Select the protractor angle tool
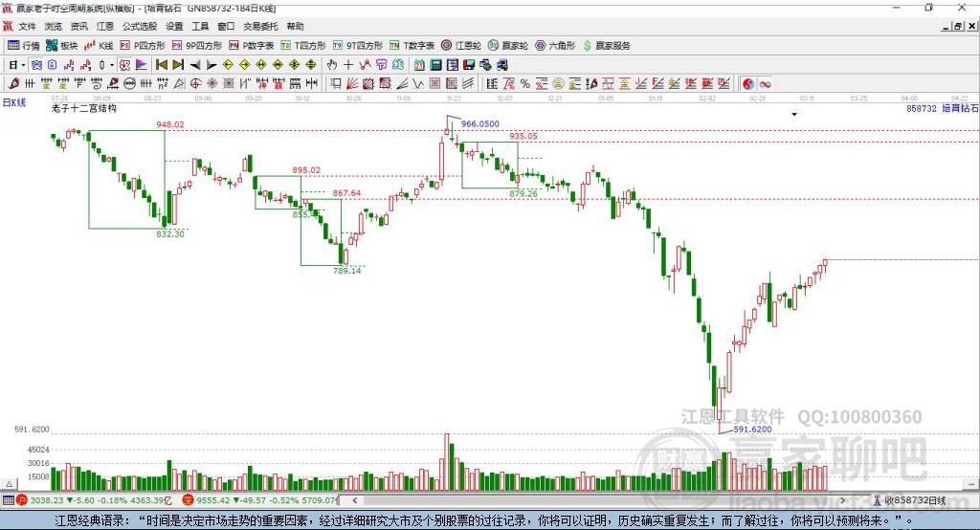The width and height of the screenshot is (980, 530). tap(179, 83)
